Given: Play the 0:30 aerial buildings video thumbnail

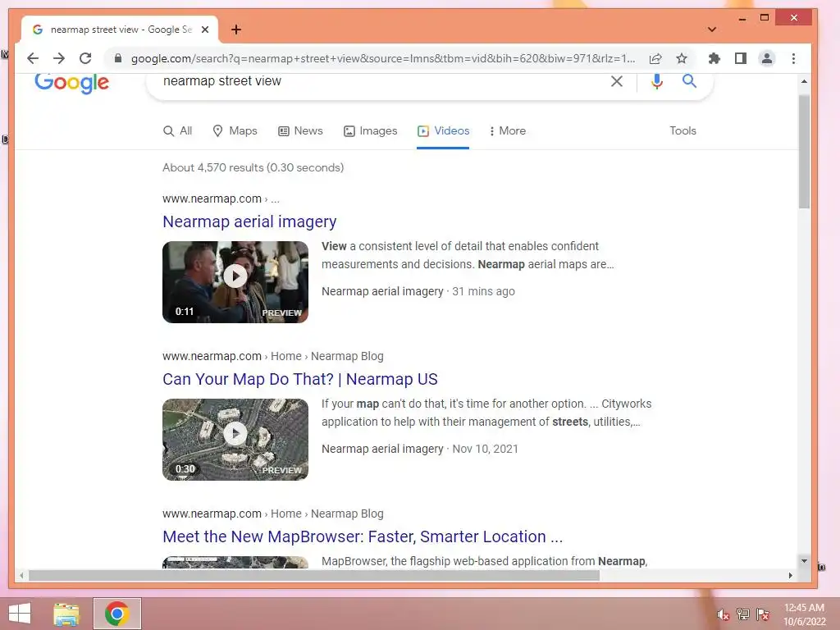Looking at the screenshot, I should point(235,440).
